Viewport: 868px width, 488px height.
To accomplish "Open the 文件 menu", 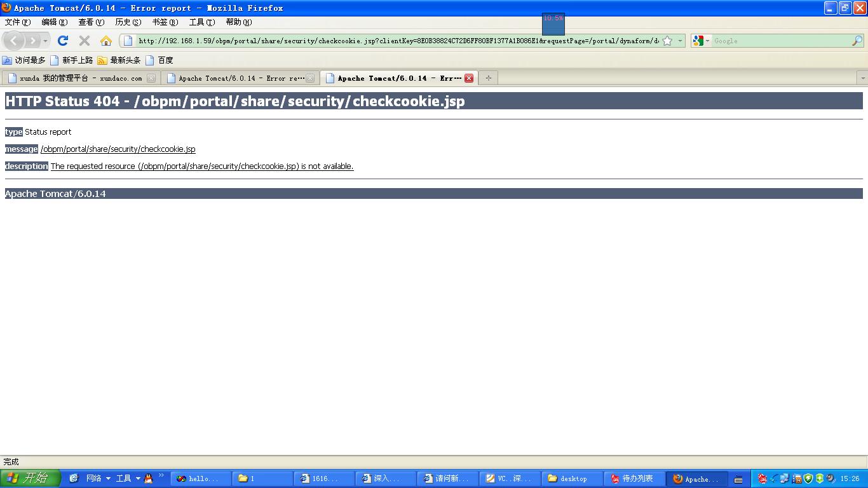I will click(17, 22).
